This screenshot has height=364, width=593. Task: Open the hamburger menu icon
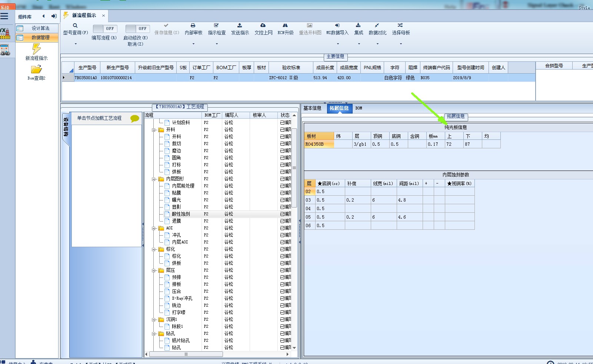click(4, 16)
